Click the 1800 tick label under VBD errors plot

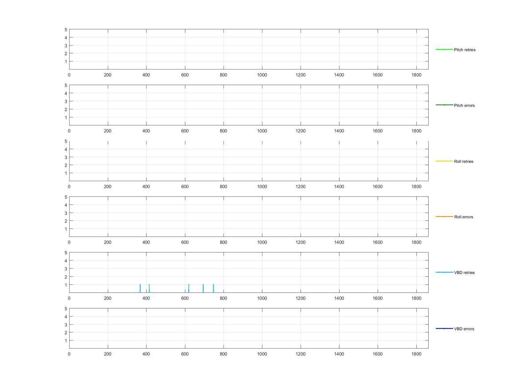point(416,354)
